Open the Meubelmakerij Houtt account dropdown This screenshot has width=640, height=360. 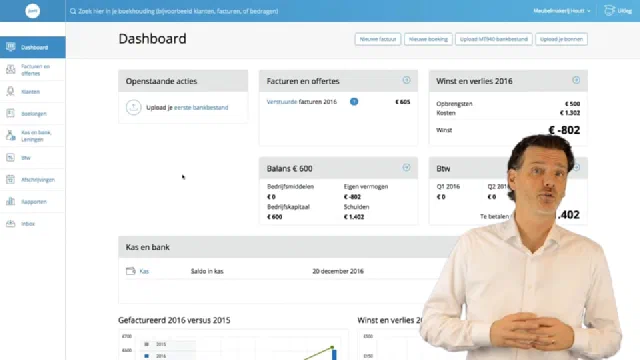click(x=562, y=11)
